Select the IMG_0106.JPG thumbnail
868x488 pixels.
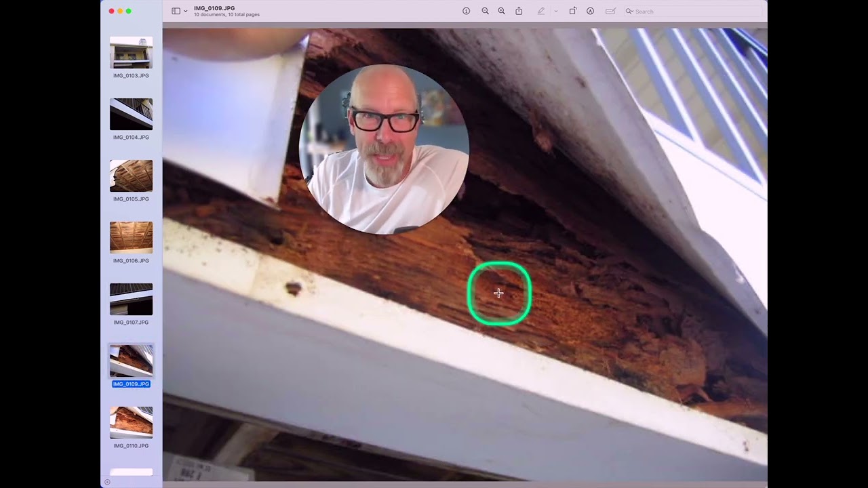131,238
